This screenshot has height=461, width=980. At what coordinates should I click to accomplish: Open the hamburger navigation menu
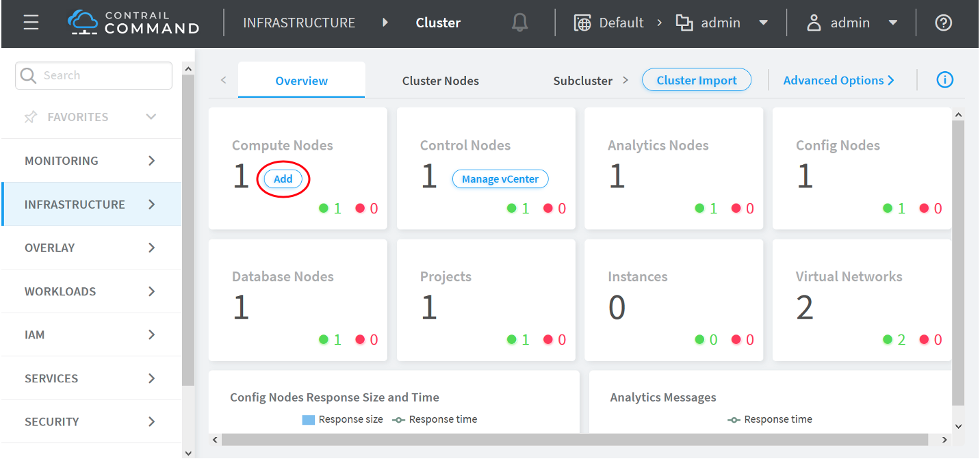click(x=31, y=23)
